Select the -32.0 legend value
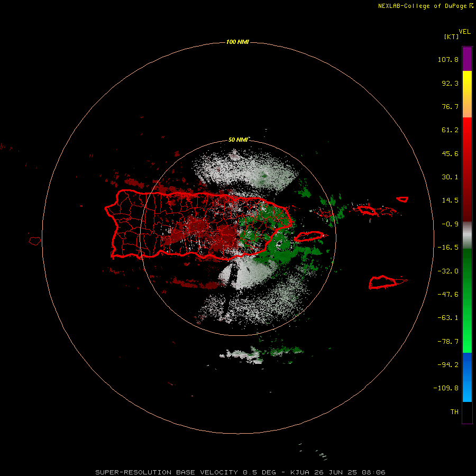Image resolution: width=476 pixels, height=476 pixels. coord(448,271)
